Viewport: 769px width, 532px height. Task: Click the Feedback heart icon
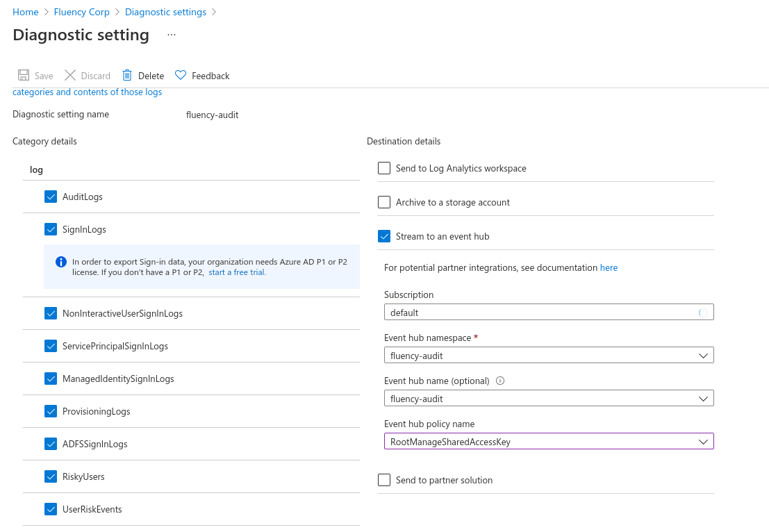click(181, 75)
